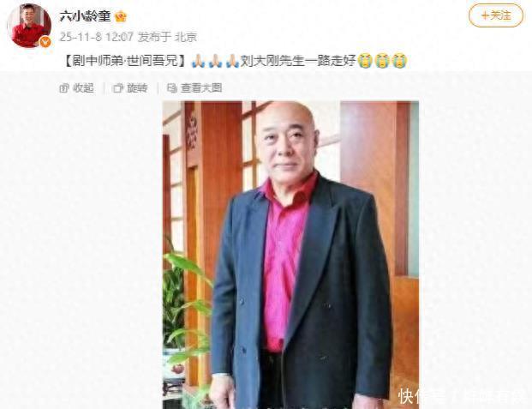
Task: Click the first praying hands emoji
Action: click(199, 61)
